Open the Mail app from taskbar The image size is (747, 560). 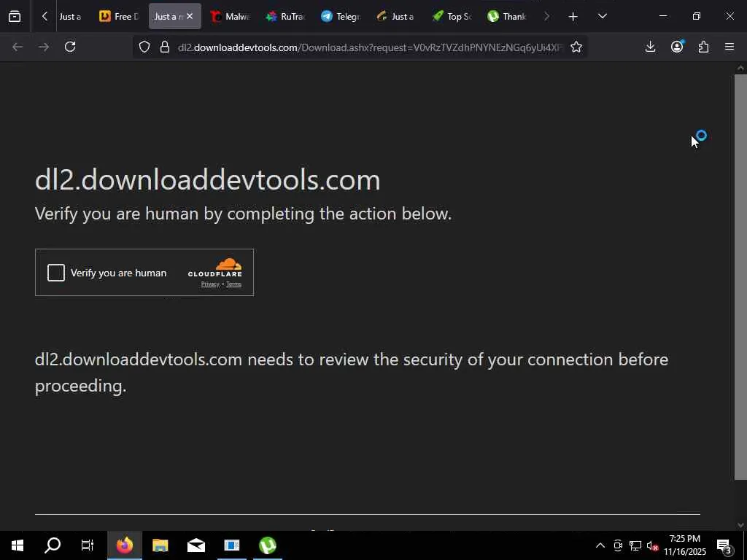click(x=196, y=545)
